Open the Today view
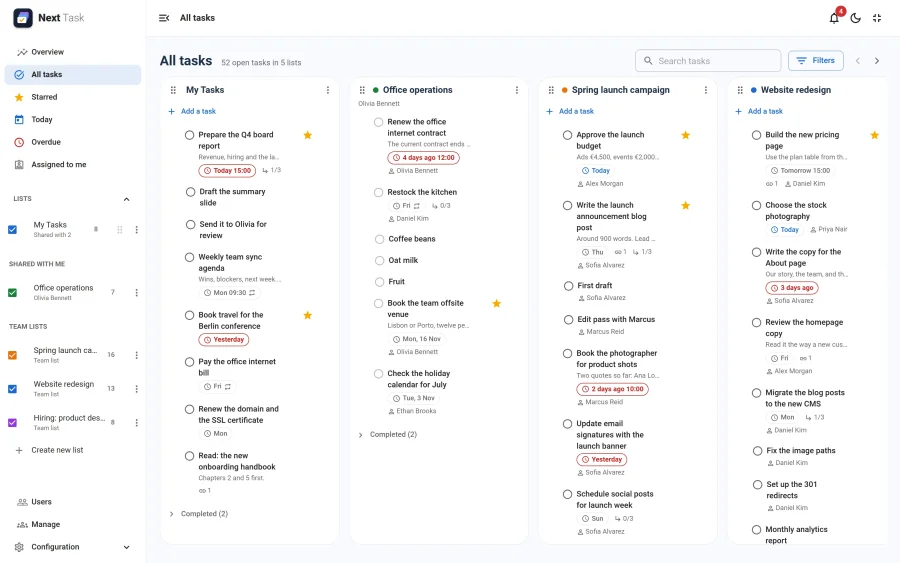 pos(73,119)
